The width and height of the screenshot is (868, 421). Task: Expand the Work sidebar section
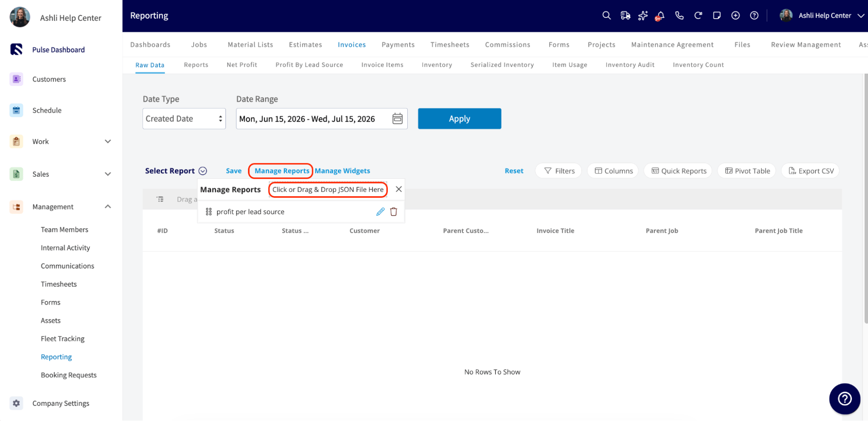[x=108, y=141]
